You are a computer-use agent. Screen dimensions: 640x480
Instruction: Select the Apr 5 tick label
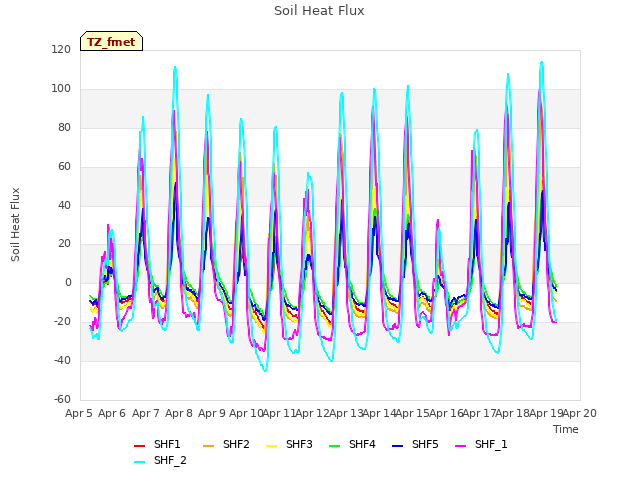click(x=79, y=413)
